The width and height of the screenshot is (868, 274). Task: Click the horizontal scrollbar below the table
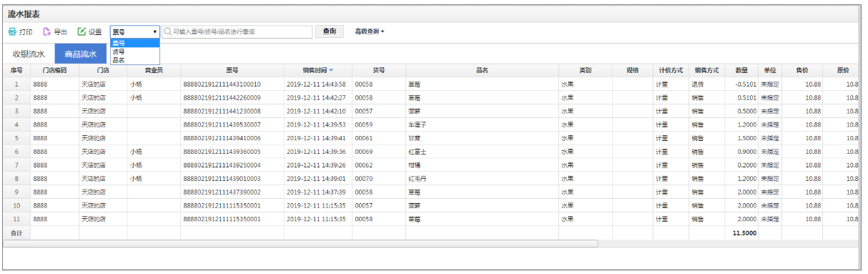click(x=300, y=244)
